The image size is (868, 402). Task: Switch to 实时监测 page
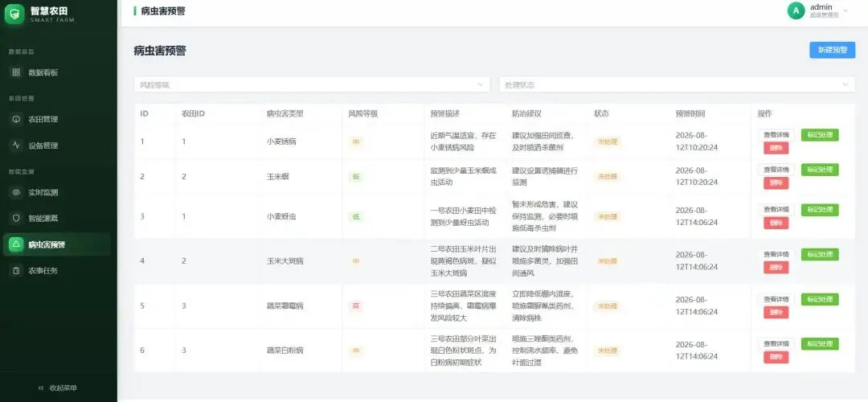pyautogui.click(x=57, y=192)
